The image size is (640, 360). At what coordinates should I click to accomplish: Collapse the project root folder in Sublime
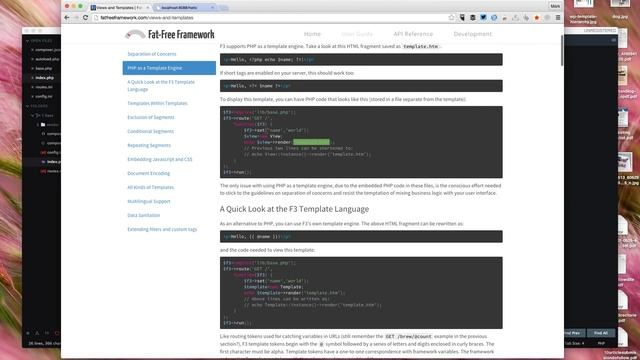click(x=33, y=116)
